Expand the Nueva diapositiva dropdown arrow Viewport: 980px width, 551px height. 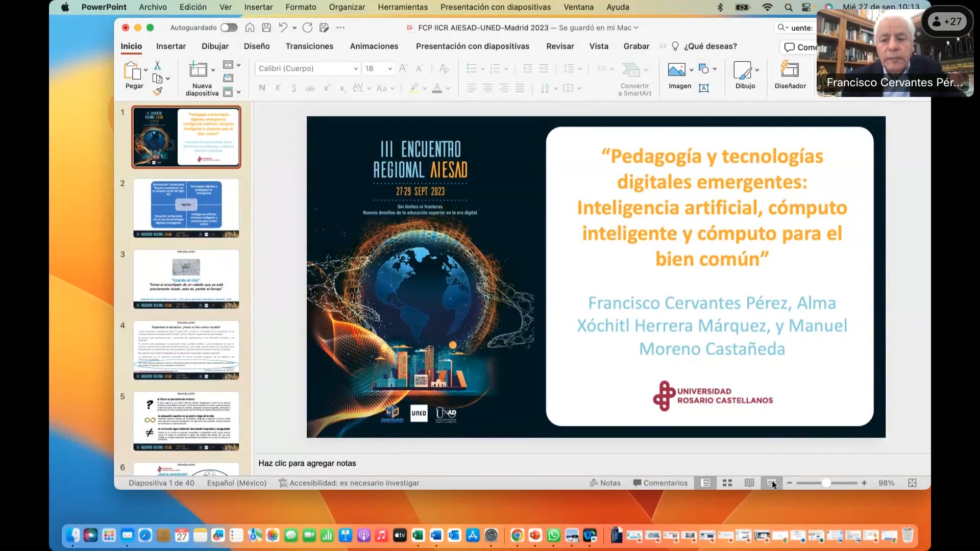tap(213, 69)
